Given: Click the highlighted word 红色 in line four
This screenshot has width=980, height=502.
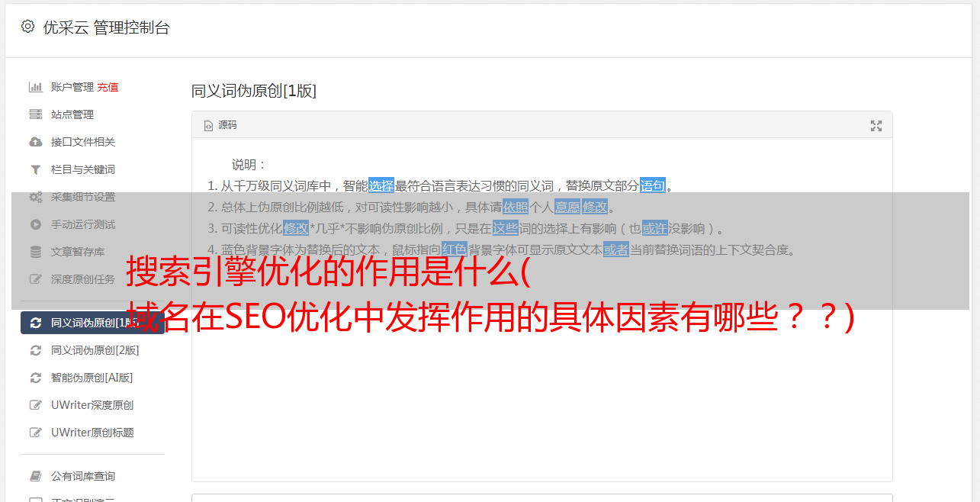Looking at the screenshot, I should point(454,249).
